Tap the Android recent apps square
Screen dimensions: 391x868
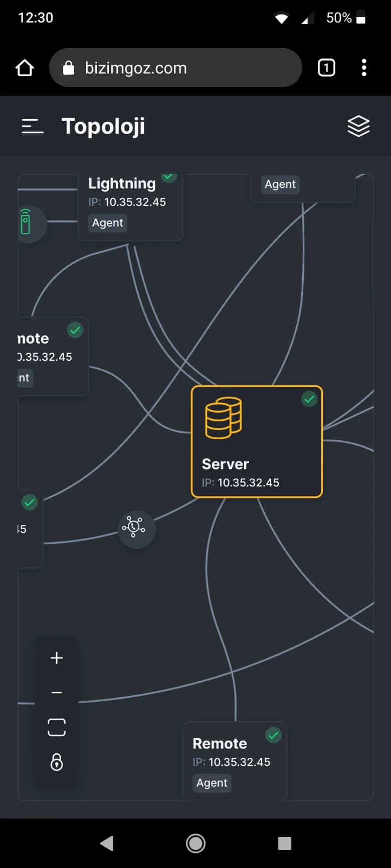285,843
